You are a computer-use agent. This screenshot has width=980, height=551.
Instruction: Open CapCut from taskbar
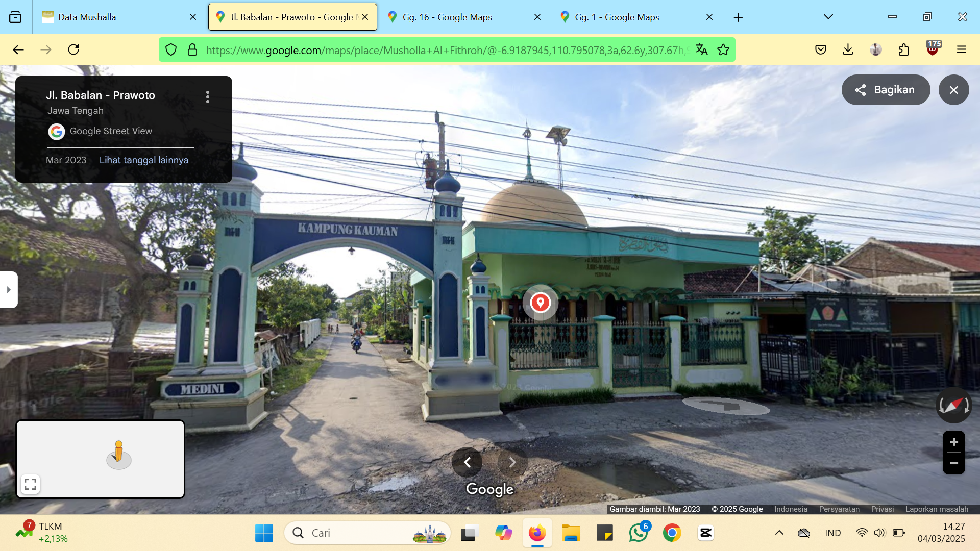click(706, 533)
